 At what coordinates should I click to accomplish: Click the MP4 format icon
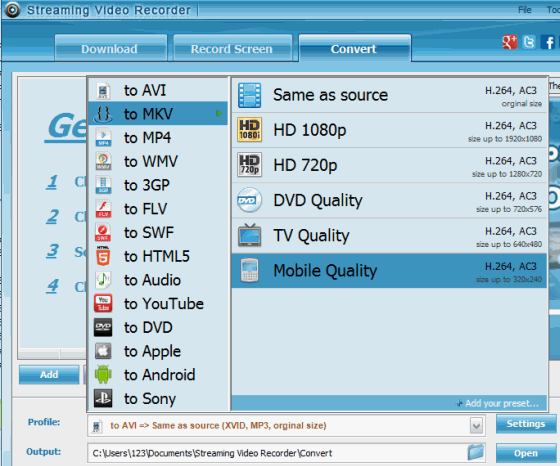point(103,138)
